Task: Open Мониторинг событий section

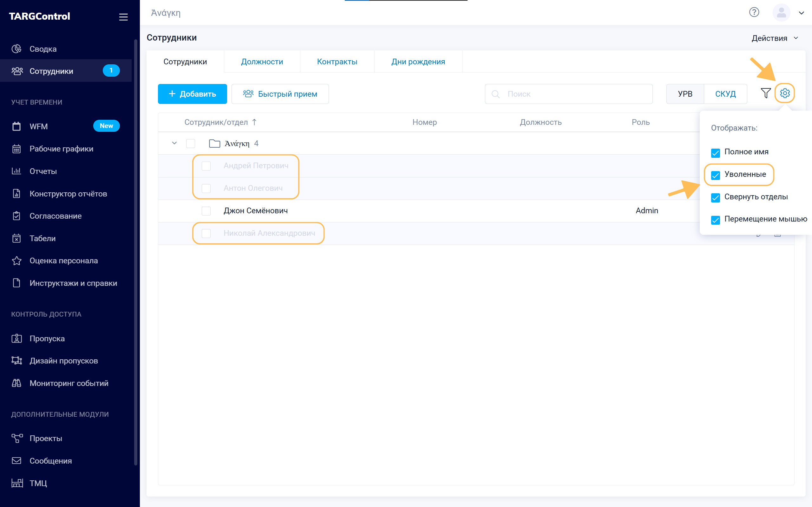Action: click(69, 383)
